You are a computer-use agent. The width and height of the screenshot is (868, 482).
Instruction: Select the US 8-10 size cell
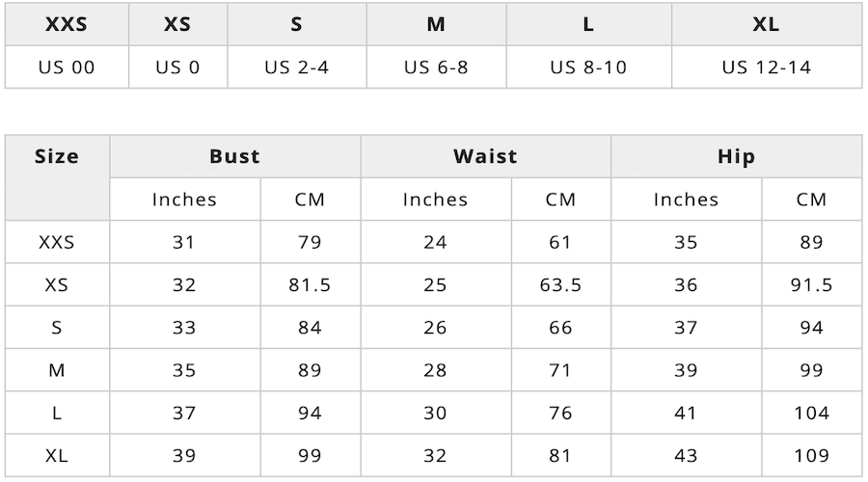pos(587,67)
